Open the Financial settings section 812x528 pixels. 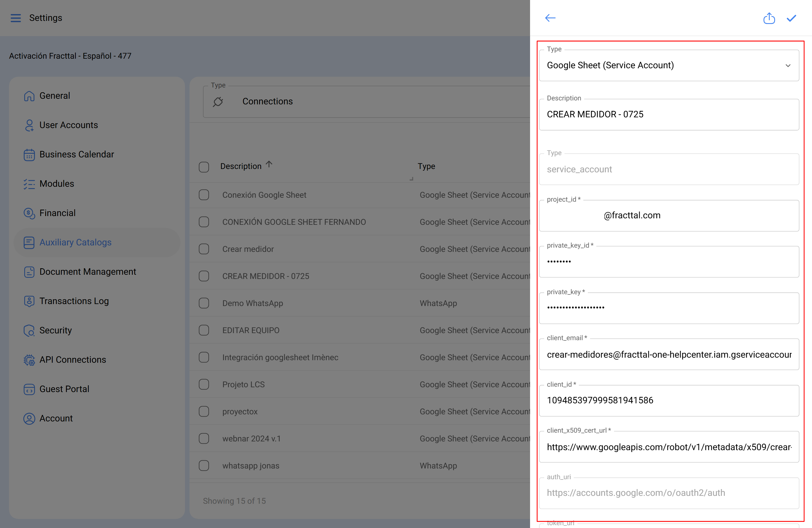[57, 213]
